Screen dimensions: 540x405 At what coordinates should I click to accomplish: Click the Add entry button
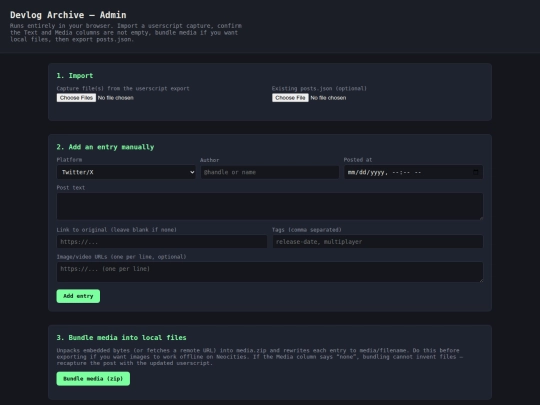point(78,296)
